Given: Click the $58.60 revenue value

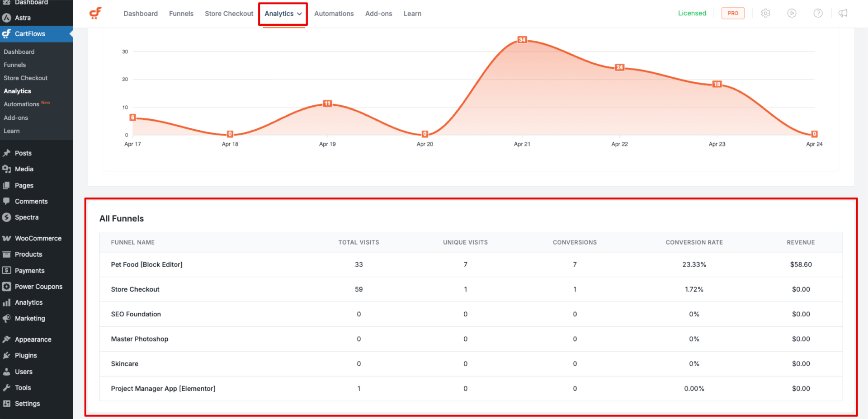Looking at the screenshot, I should (801, 264).
